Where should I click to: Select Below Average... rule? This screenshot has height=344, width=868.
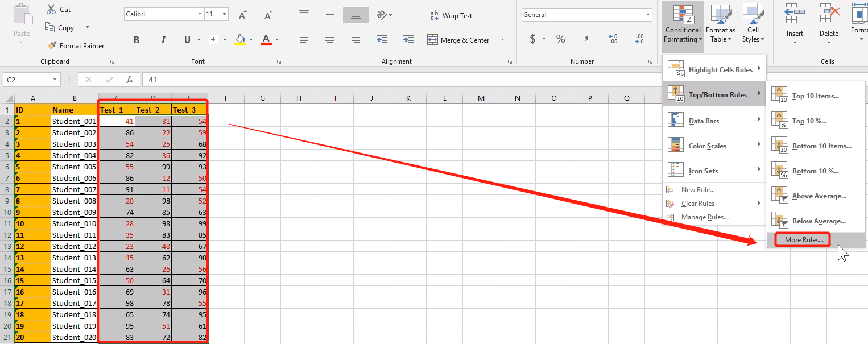(x=816, y=221)
